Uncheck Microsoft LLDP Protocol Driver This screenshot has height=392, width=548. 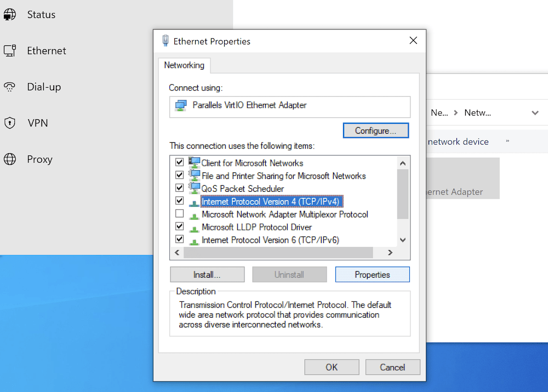pos(180,227)
